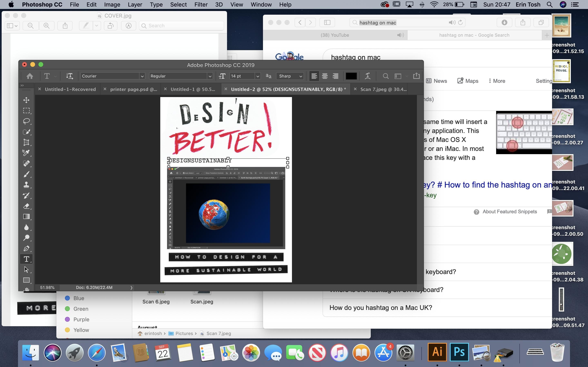Image resolution: width=588 pixels, height=367 pixels.
Task: Click the Maps link in Google results
Action: (x=468, y=81)
